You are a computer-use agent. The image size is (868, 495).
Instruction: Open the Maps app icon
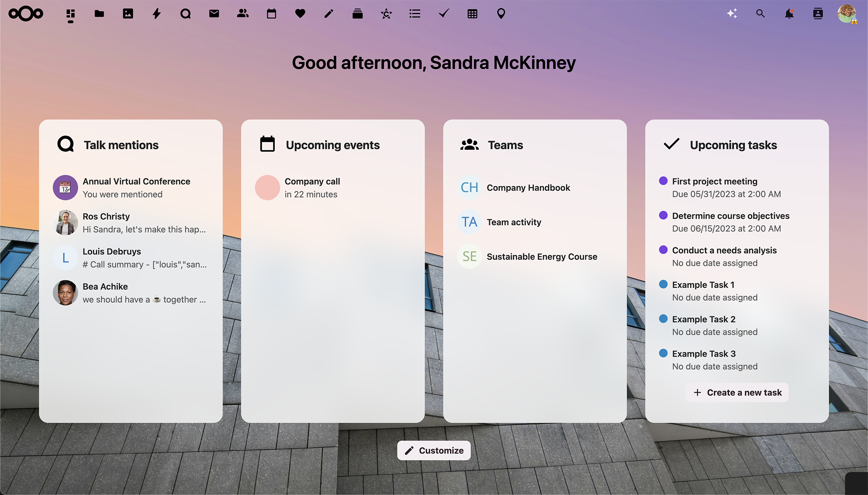500,13
